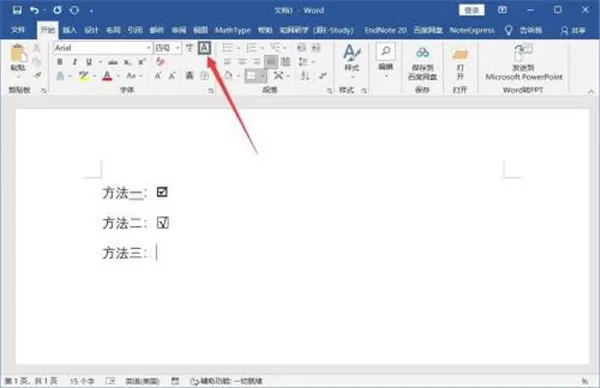Open the borders dropdown arrow
Image resolution: width=600 pixels, height=388 pixels.
[x=262, y=75]
